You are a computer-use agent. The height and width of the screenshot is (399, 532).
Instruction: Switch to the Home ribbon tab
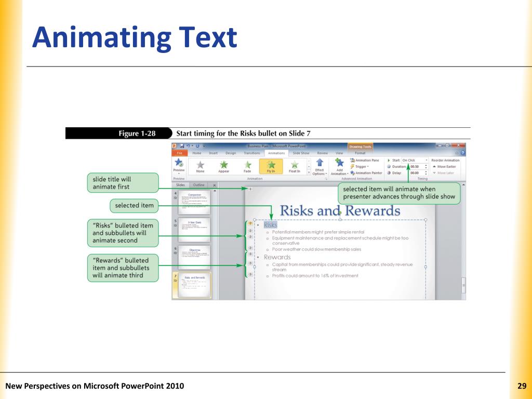coord(197,153)
